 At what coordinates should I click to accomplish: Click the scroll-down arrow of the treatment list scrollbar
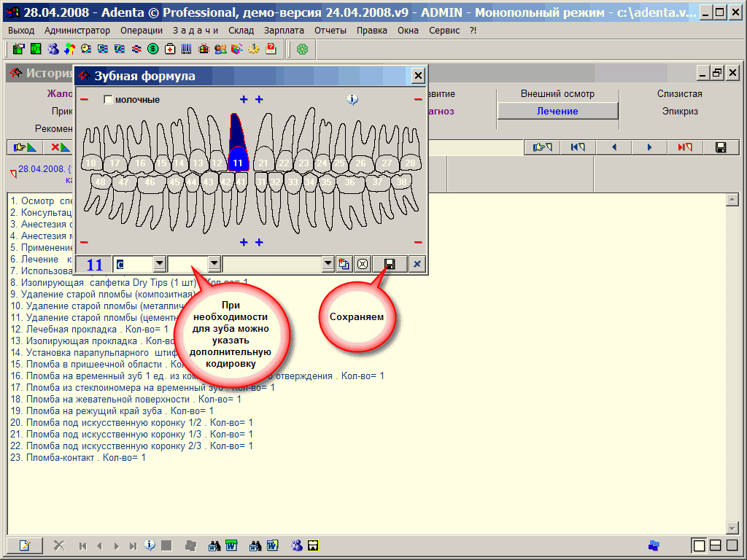(733, 528)
